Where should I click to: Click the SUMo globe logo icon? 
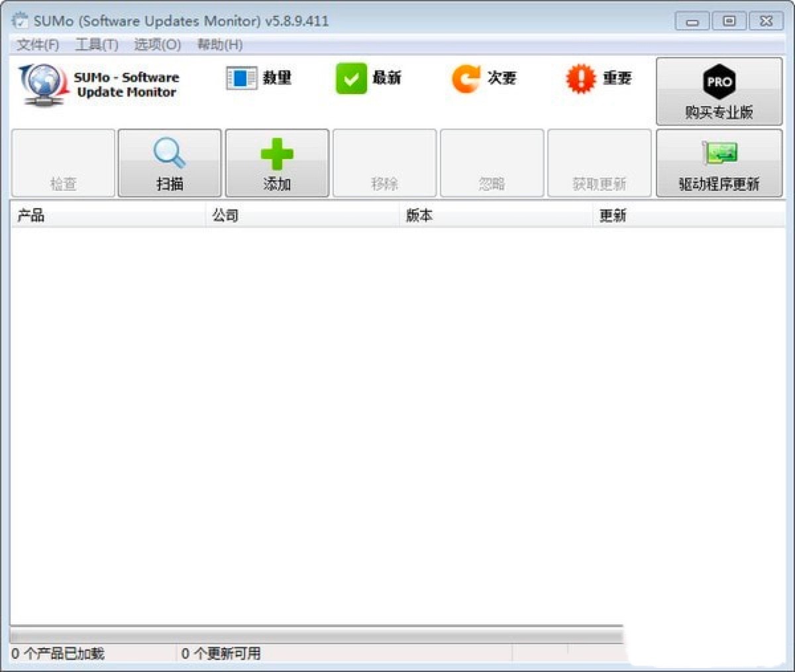44,85
